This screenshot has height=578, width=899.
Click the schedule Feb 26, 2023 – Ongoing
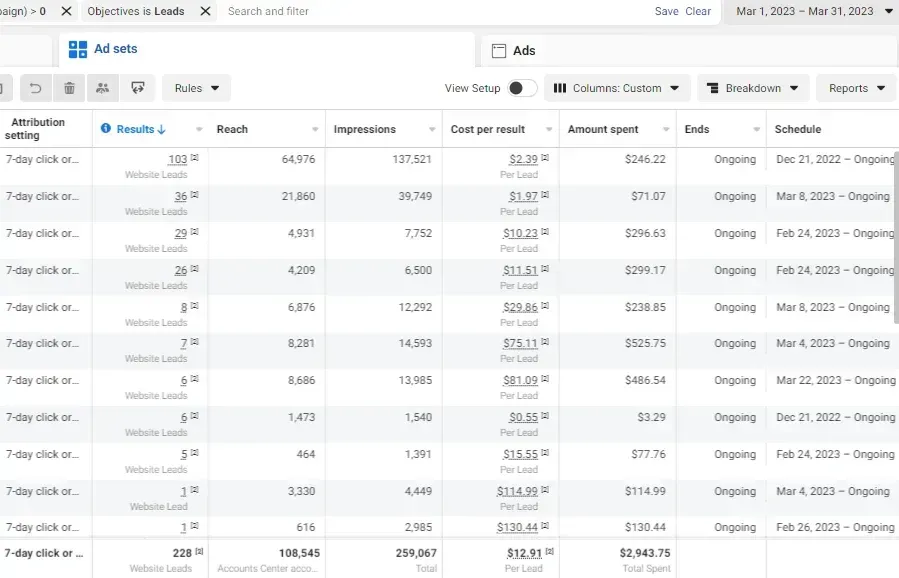click(835, 528)
